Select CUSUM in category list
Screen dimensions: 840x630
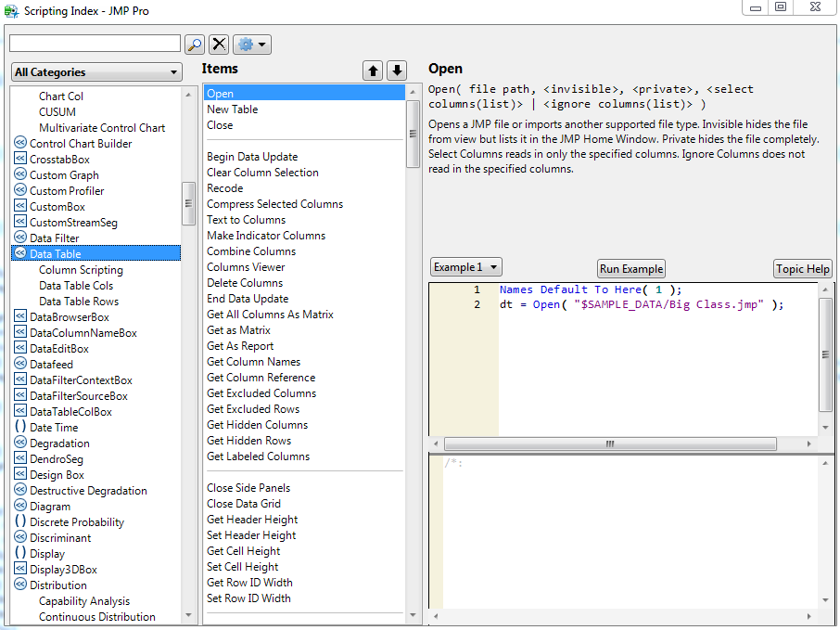[x=57, y=111]
